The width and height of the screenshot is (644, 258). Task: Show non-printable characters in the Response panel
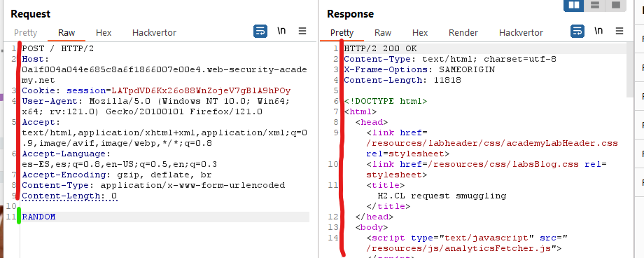[598, 32]
